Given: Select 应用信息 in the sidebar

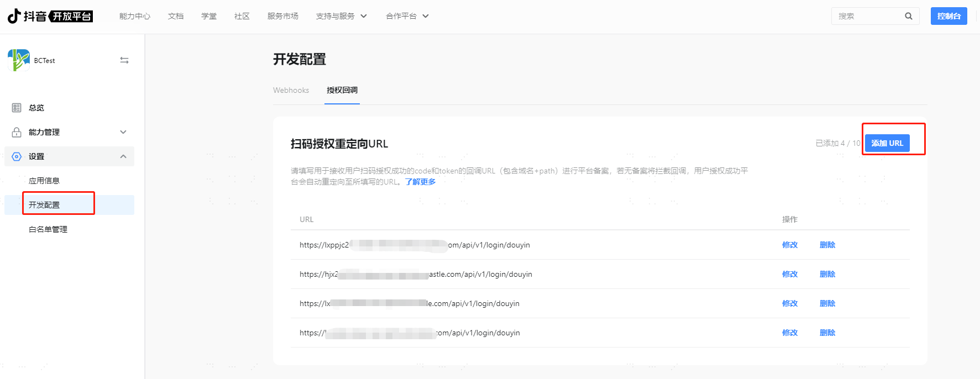Looking at the screenshot, I should point(44,181).
